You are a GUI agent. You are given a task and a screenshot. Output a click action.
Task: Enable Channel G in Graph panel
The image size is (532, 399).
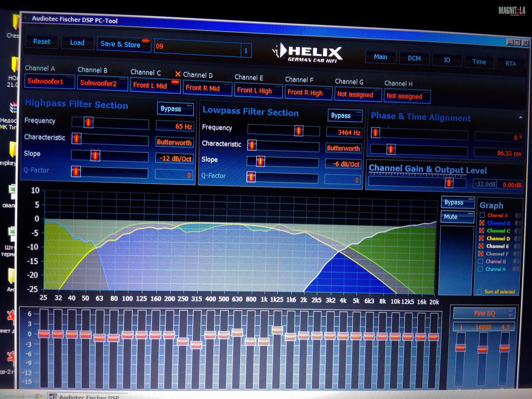click(x=480, y=261)
